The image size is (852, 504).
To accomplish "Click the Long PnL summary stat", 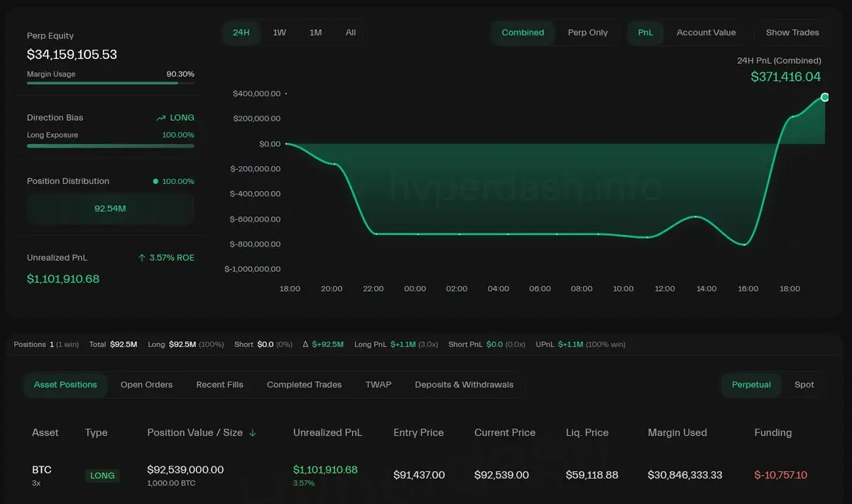I will coord(396,344).
